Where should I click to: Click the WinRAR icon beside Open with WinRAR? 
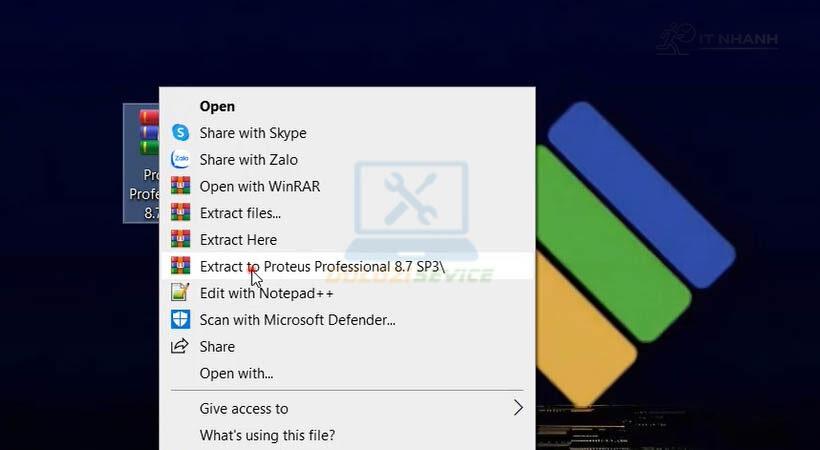[x=180, y=186]
